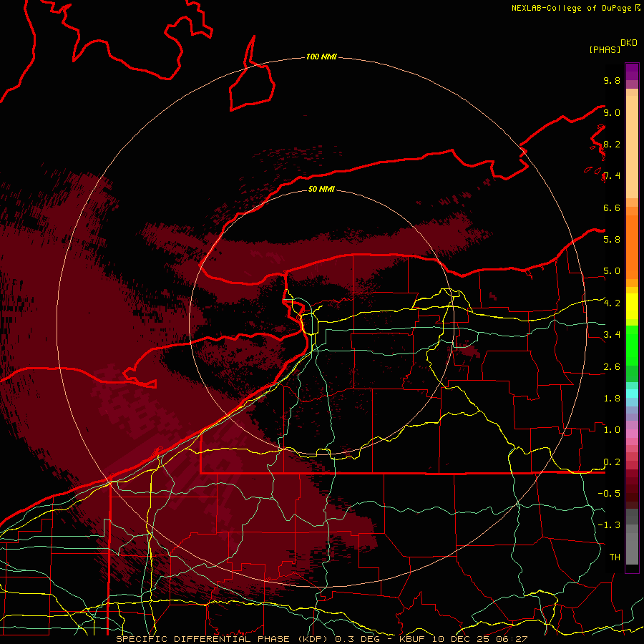This screenshot has width=644, height=644.
Task: Click the 9.0 legend value
Action: tap(612, 112)
